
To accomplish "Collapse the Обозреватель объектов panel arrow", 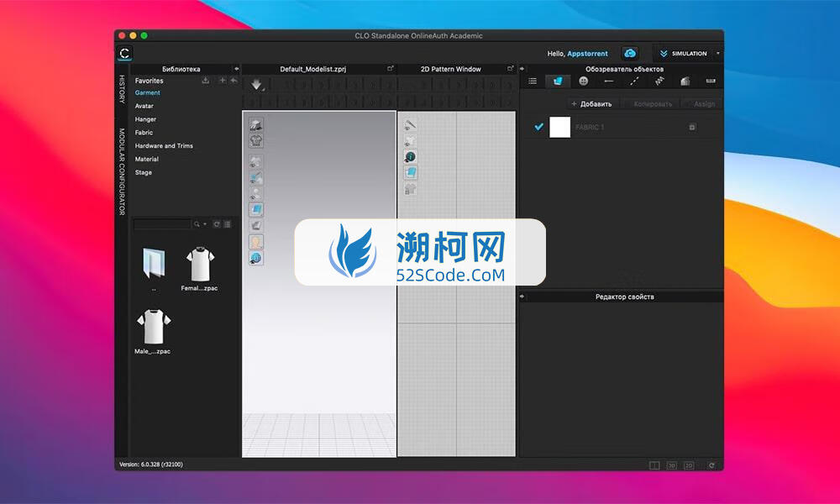I will (x=522, y=69).
